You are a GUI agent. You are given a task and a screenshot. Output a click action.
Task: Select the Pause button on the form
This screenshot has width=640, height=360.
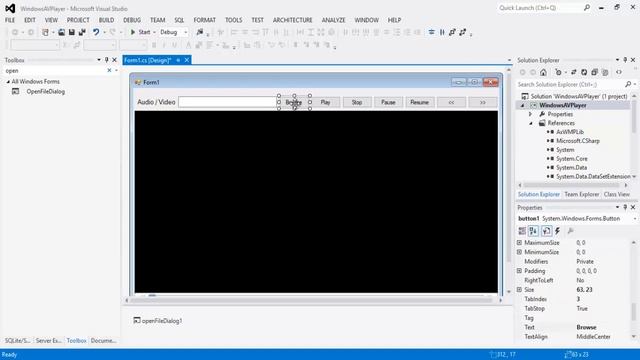pos(388,102)
